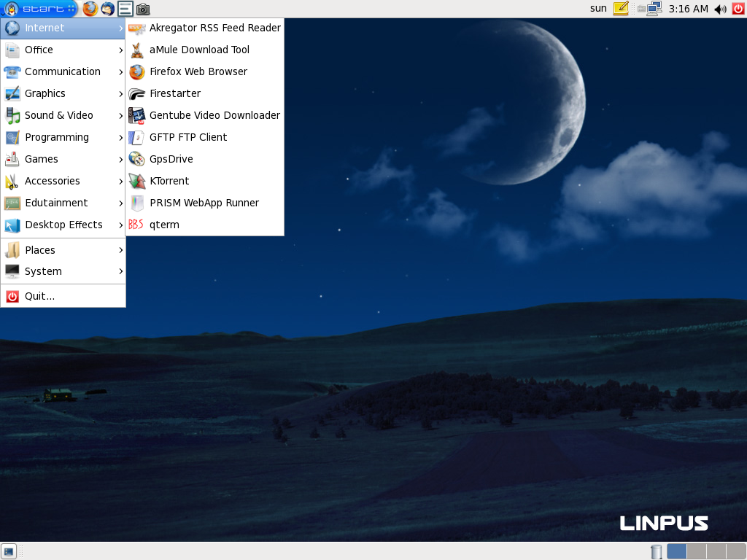Click the KTorrent arrows icon

click(x=136, y=182)
